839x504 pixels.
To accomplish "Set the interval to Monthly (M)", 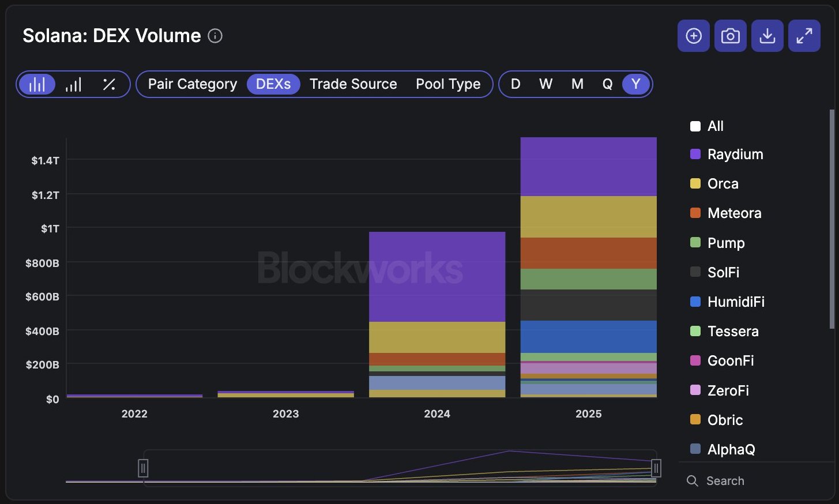I will point(577,84).
